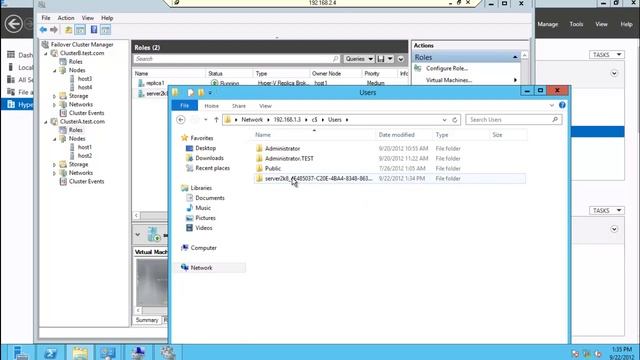Open the Action menu in Failover Cluster Manager

(66, 18)
